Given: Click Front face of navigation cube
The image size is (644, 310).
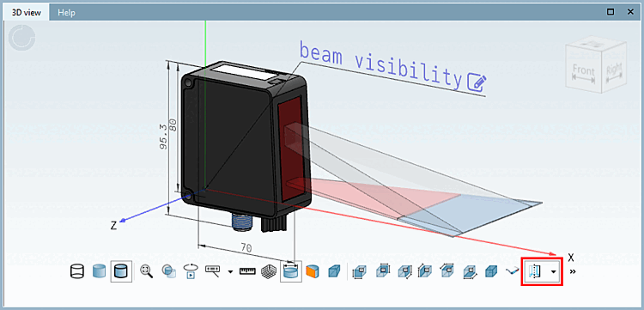Looking at the screenshot, I should (584, 70).
